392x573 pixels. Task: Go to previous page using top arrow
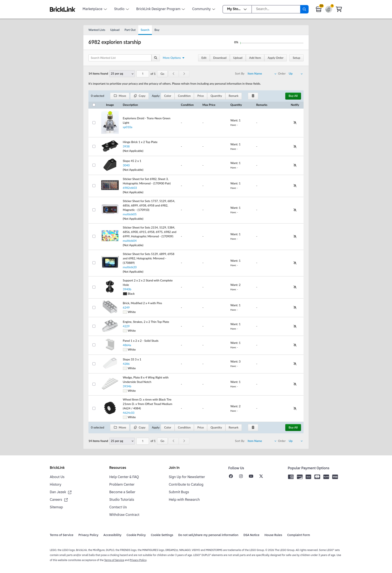pyautogui.click(x=174, y=74)
